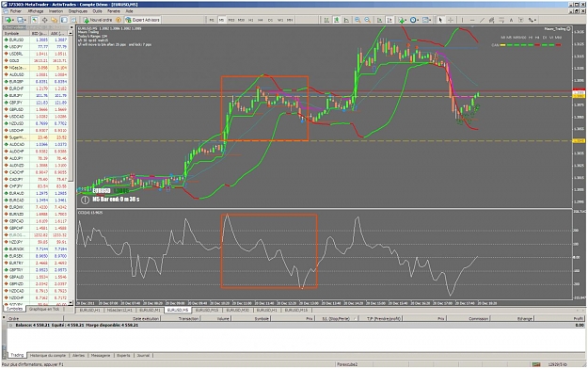The width and height of the screenshot is (588, 369).
Task: Open the Insertion menu
Action: coord(56,11)
